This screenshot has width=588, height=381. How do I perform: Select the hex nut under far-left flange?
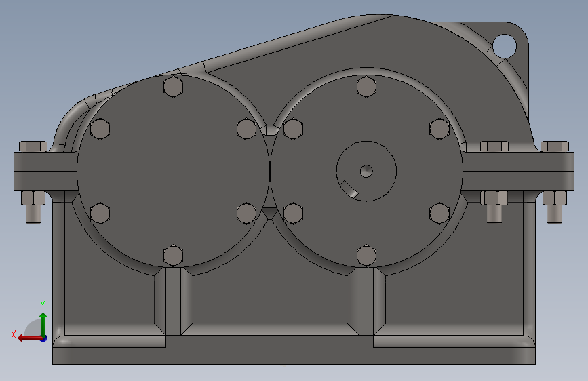tap(33, 198)
